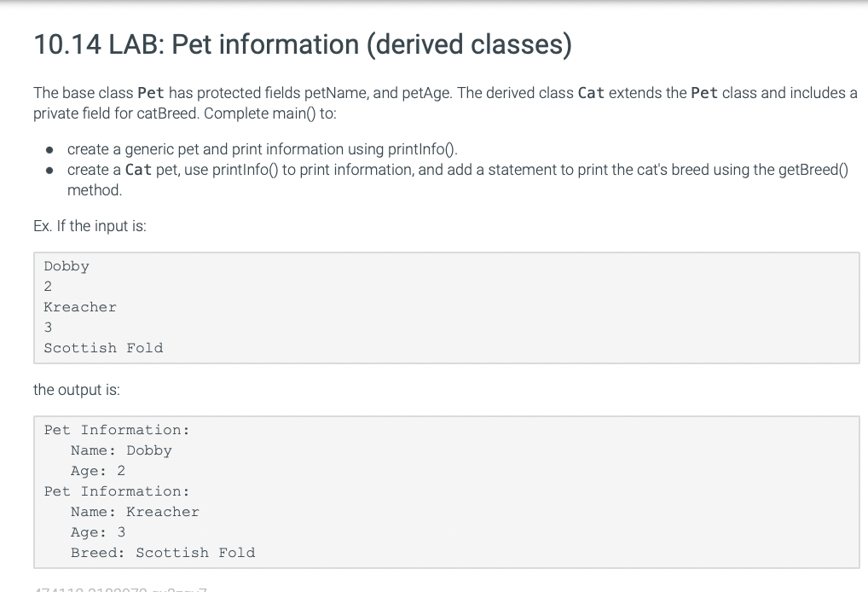Click the cut-off gray footer text at bottom

coord(120,589)
